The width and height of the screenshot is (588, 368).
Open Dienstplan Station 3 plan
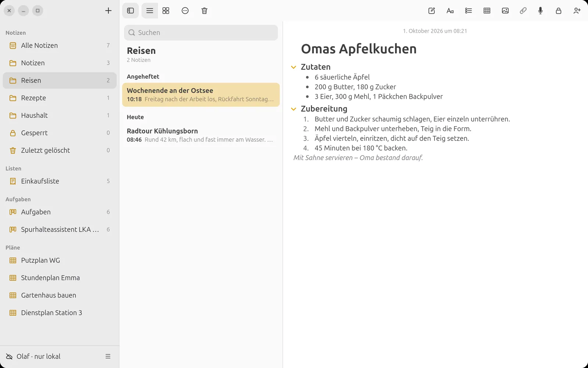click(60, 313)
